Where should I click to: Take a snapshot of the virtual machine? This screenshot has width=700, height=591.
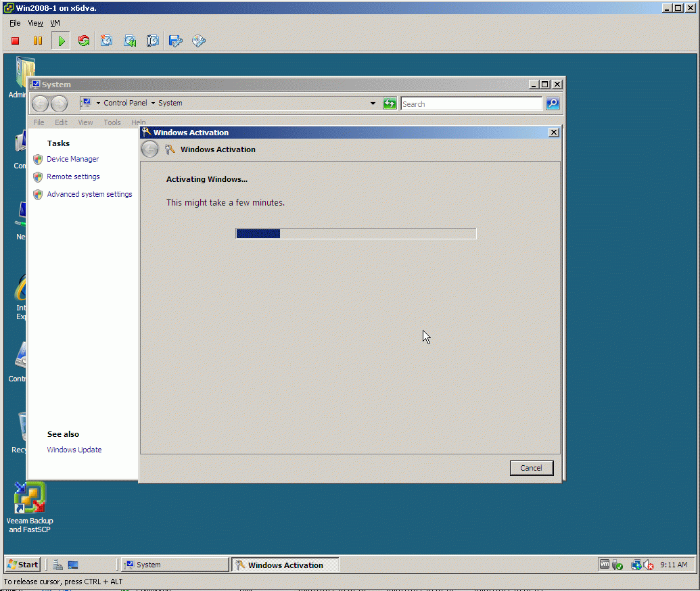click(x=106, y=41)
